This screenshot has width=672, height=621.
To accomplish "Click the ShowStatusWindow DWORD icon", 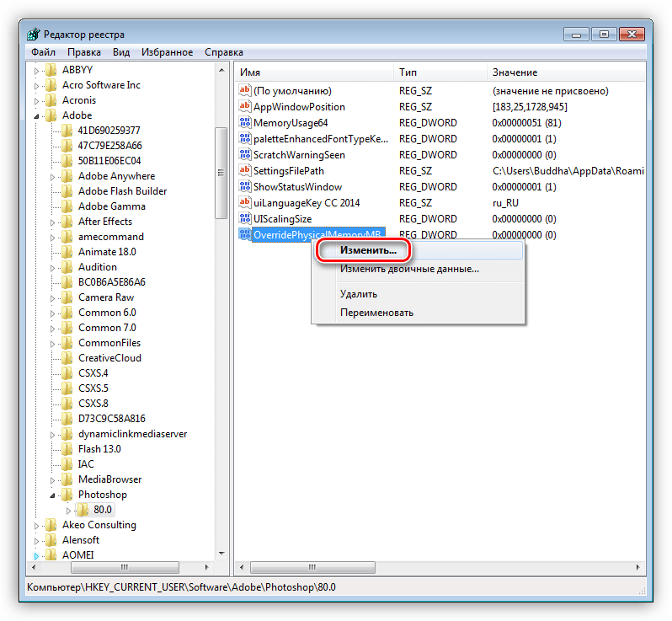I will [x=245, y=186].
